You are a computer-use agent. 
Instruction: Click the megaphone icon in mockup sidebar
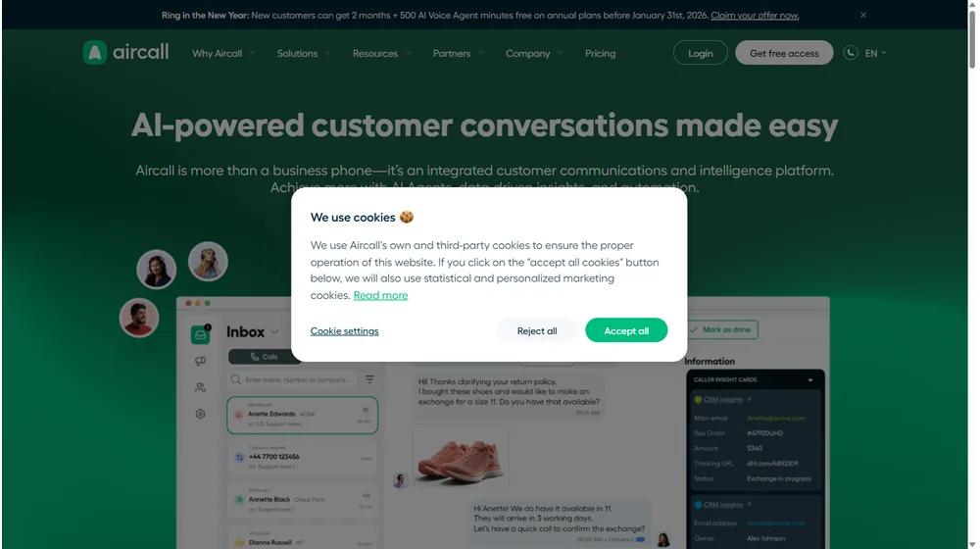[200, 362]
